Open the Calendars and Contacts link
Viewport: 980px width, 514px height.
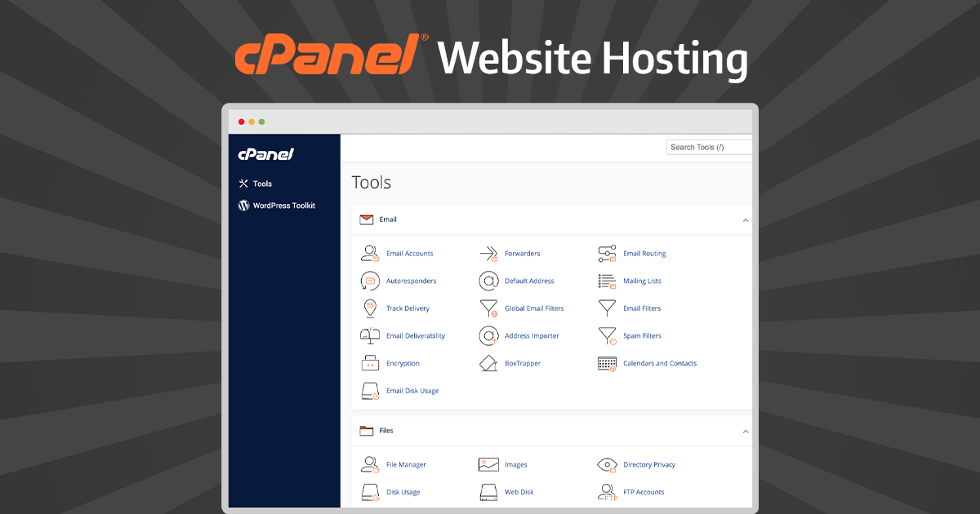tap(660, 364)
